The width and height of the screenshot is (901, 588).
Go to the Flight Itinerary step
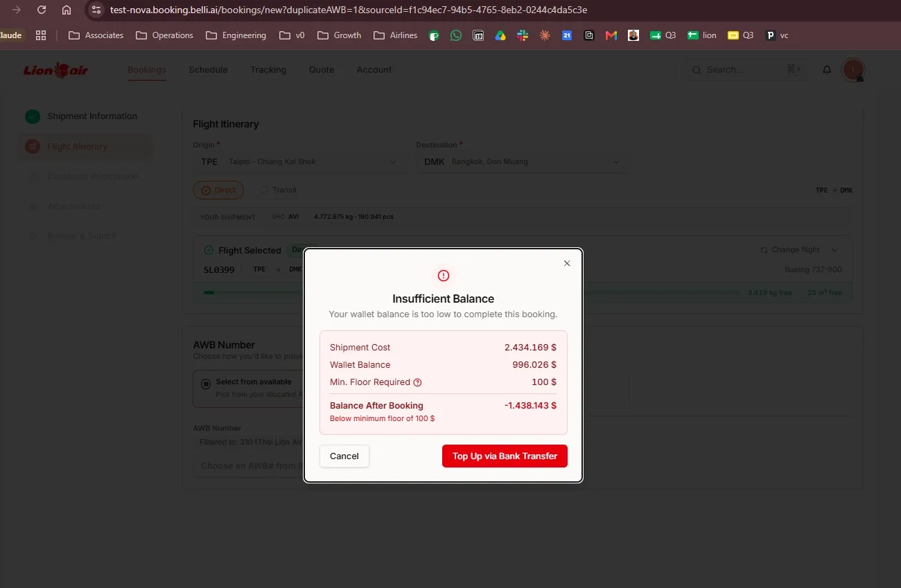coord(85,147)
